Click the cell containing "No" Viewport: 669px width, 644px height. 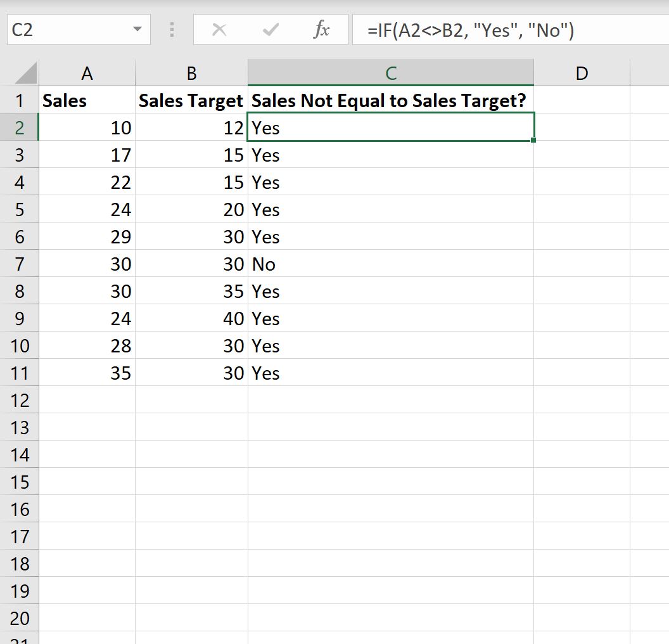(x=391, y=264)
